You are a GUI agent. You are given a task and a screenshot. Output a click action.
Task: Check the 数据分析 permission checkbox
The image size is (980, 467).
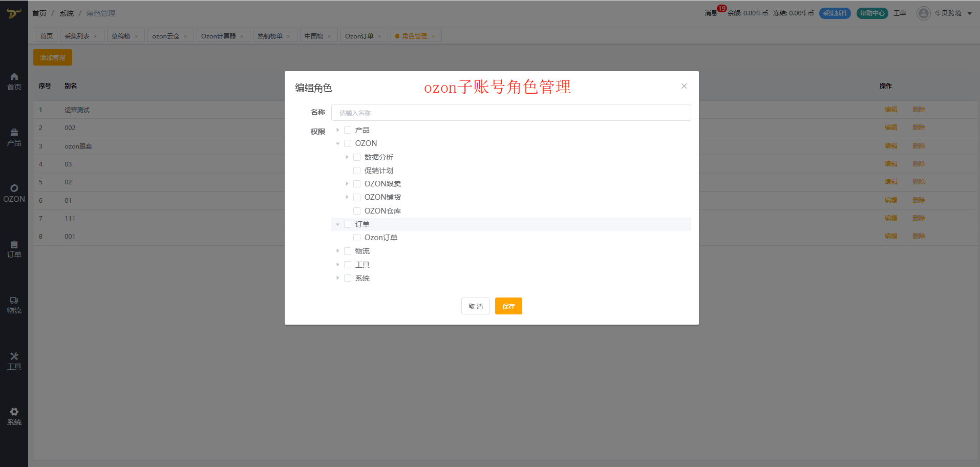click(357, 157)
